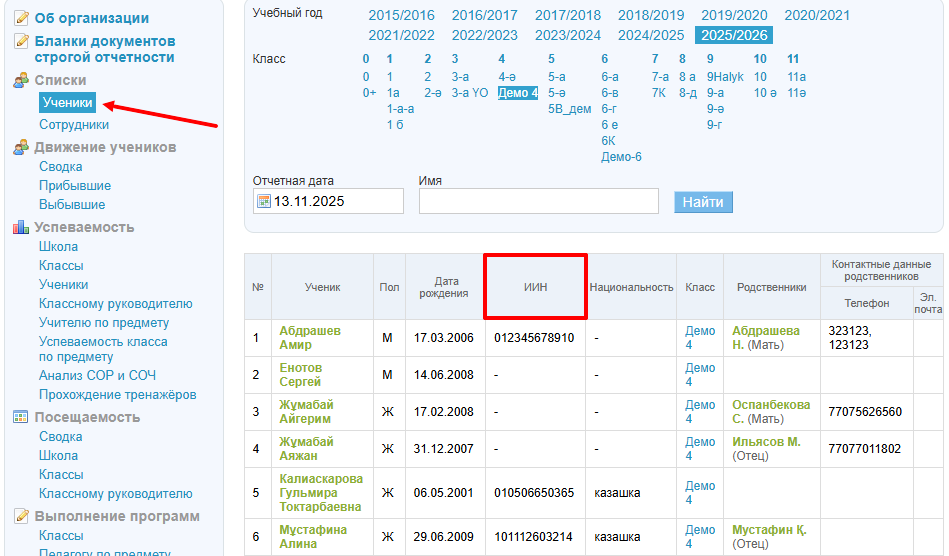
Task: Open the Сотрудники list in sidebar
Action: pos(74,125)
